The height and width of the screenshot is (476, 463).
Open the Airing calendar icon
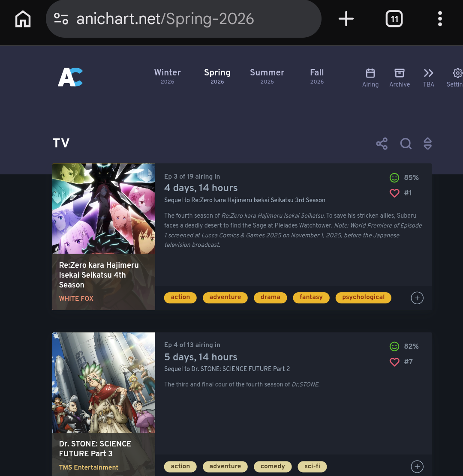pos(370,78)
